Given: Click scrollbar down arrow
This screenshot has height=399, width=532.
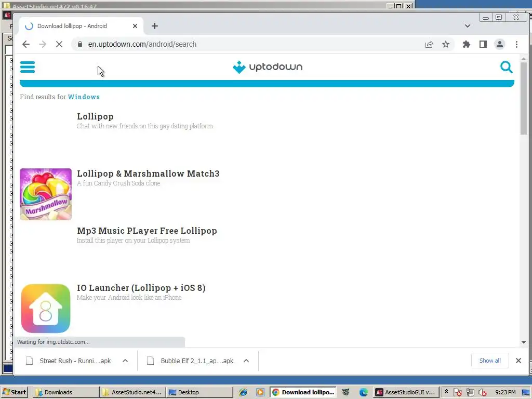Looking at the screenshot, I should pyautogui.click(x=524, y=342).
